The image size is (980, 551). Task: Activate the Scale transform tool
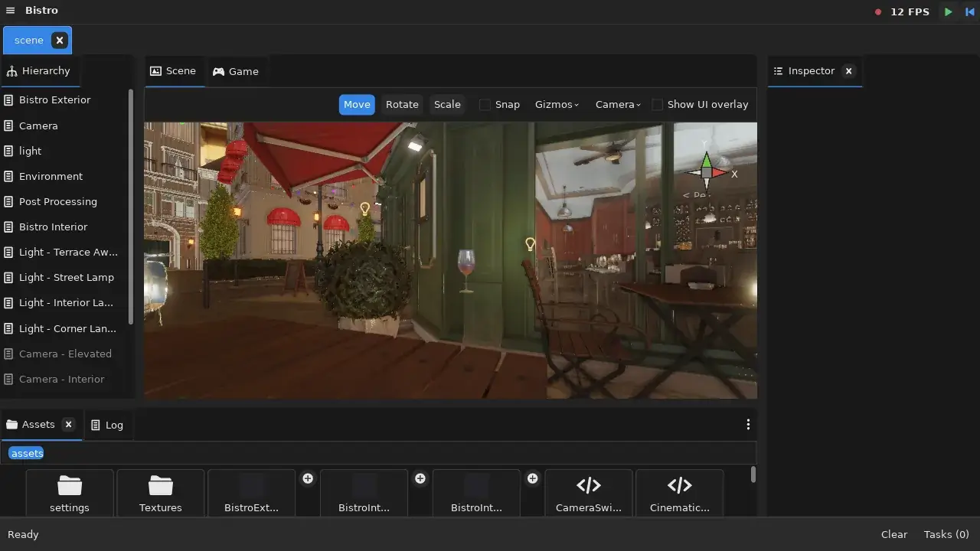pyautogui.click(x=447, y=105)
